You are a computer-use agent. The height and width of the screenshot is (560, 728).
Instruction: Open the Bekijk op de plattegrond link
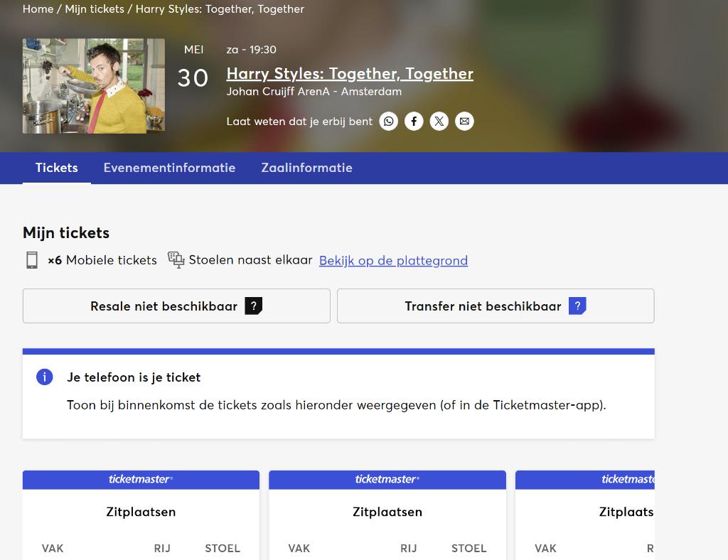(393, 261)
